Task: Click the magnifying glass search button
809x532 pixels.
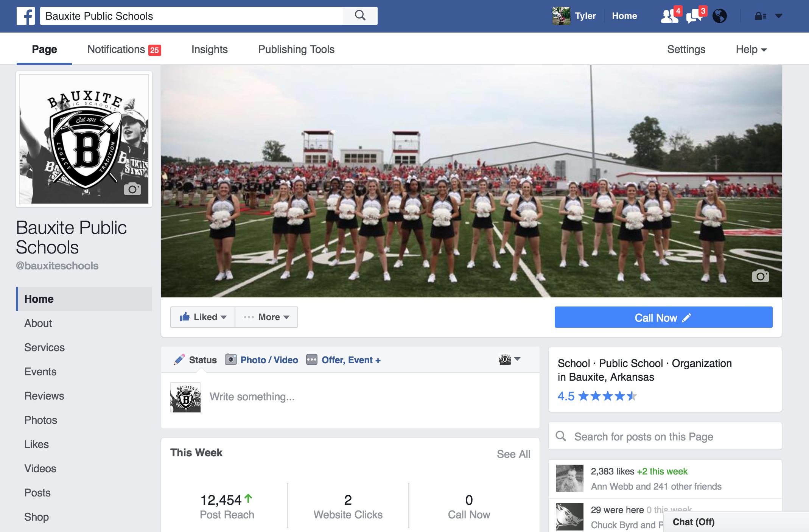Action: [x=360, y=16]
